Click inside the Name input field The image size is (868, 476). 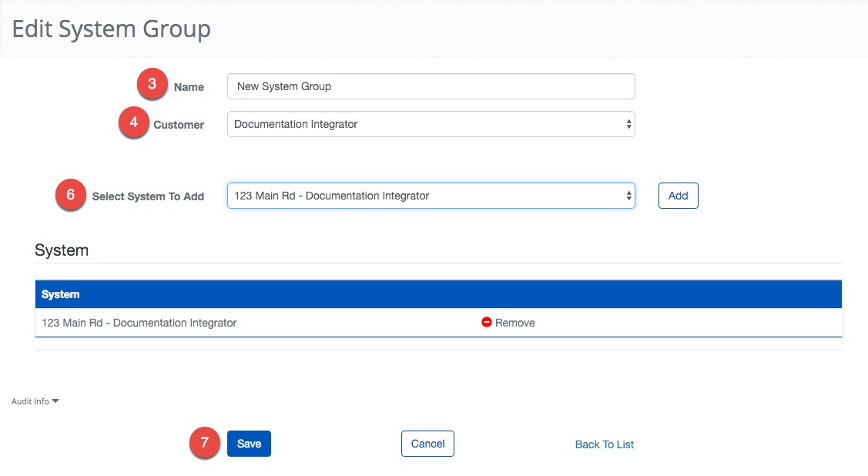click(x=431, y=85)
